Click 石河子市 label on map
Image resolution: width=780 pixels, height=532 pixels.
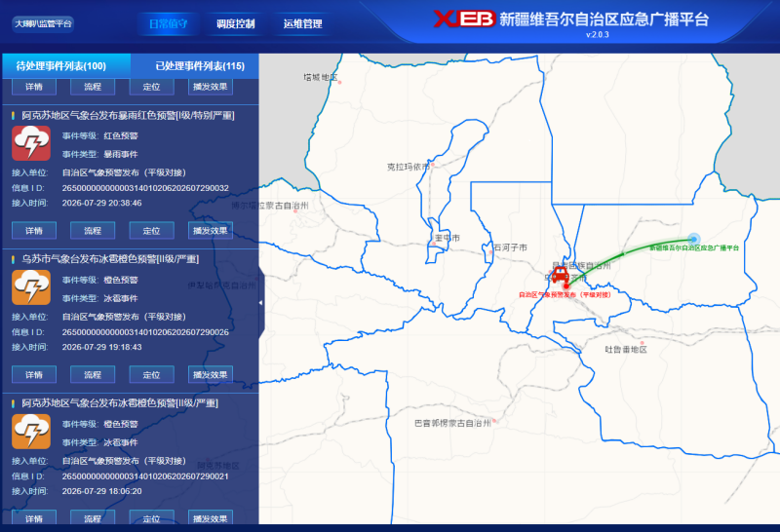click(510, 247)
